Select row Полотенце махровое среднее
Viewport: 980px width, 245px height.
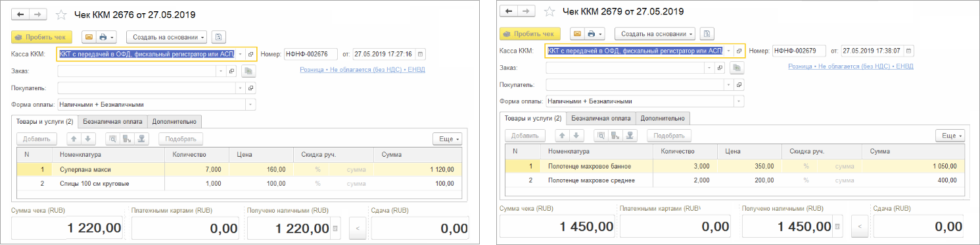[x=735, y=180]
